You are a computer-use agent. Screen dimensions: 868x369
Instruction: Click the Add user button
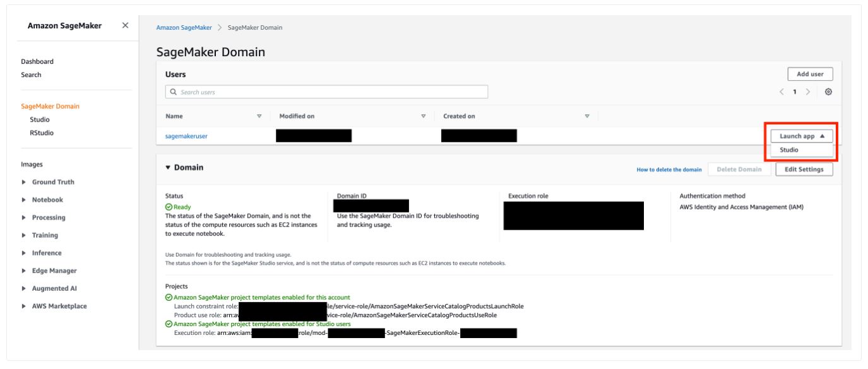[x=810, y=74]
